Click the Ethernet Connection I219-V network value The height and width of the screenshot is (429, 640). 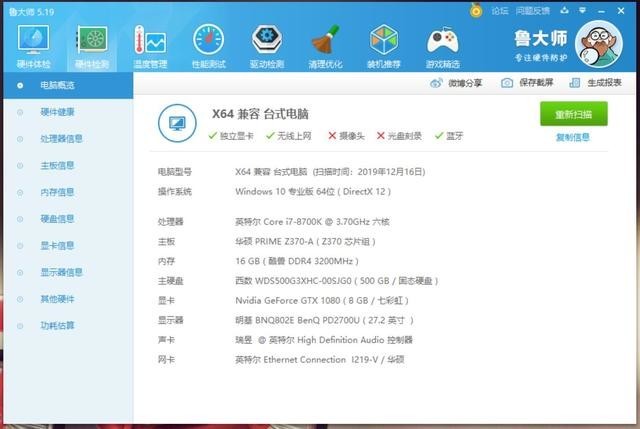click(x=320, y=360)
